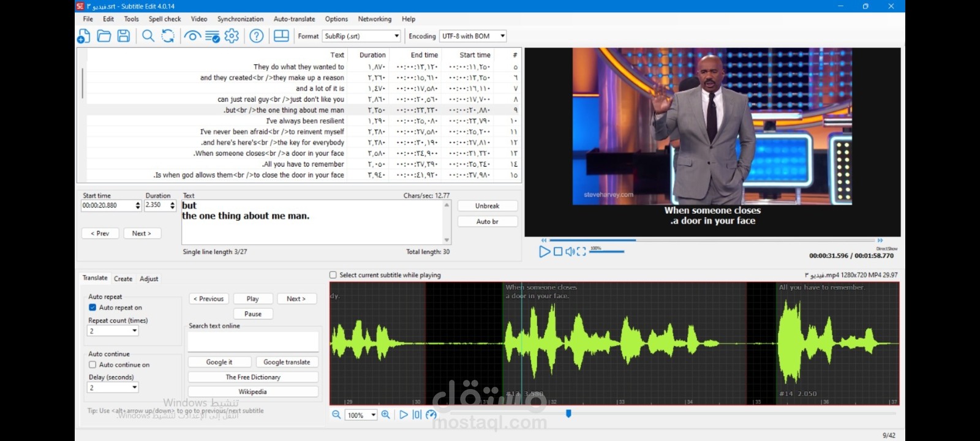Open the Synchronization menu
980x441 pixels.
tap(240, 19)
